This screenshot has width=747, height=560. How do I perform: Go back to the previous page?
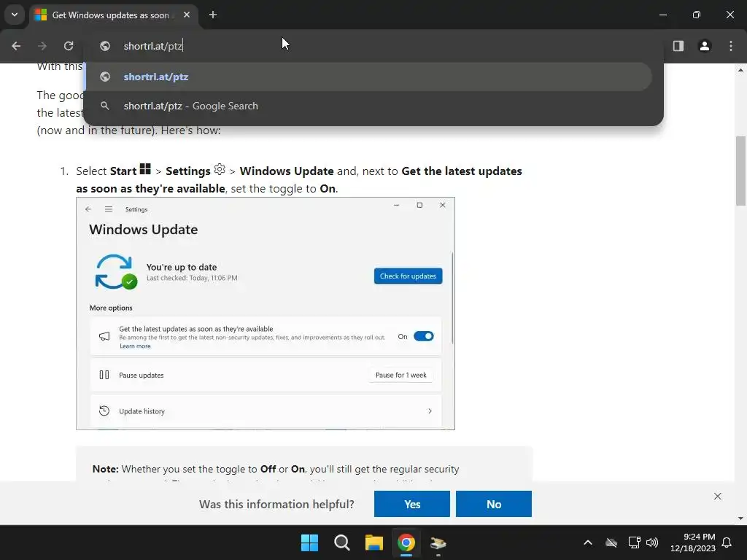16,46
